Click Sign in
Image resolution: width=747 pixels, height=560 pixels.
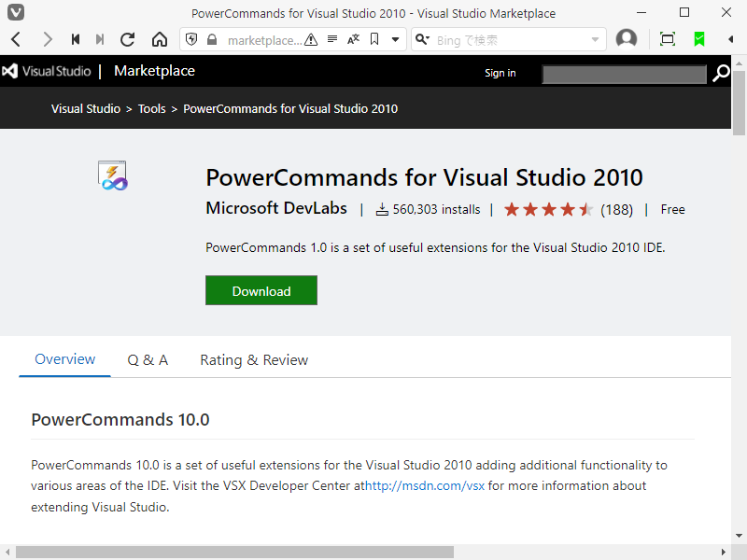(500, 73)
